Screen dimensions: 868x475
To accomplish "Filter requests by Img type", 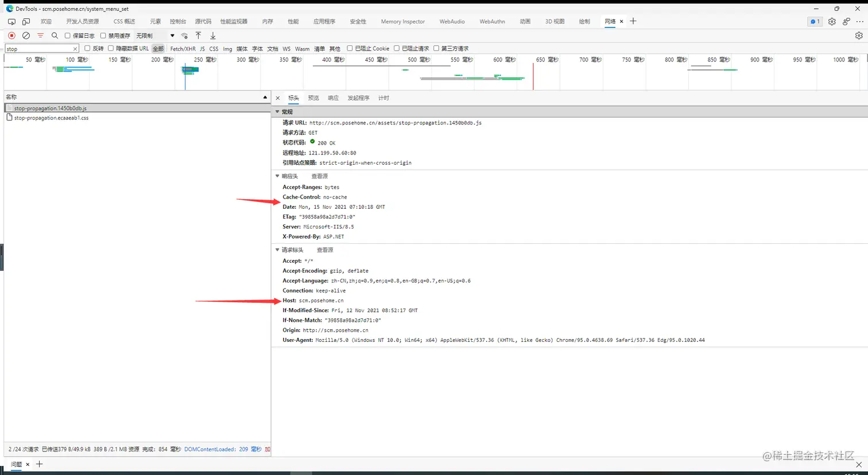I will click(227, 49).
